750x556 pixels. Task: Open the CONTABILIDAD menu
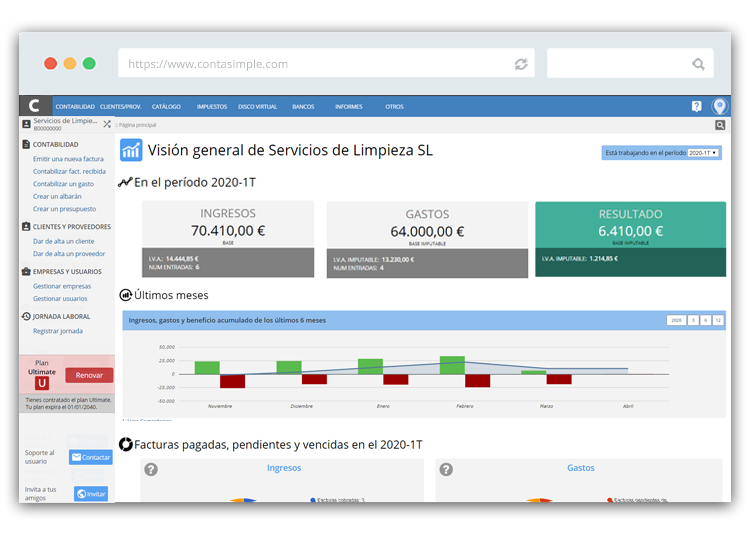[75, 107]
